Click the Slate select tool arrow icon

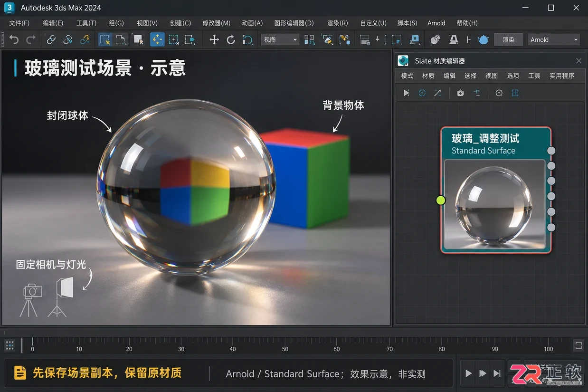(x=407, y=93)
